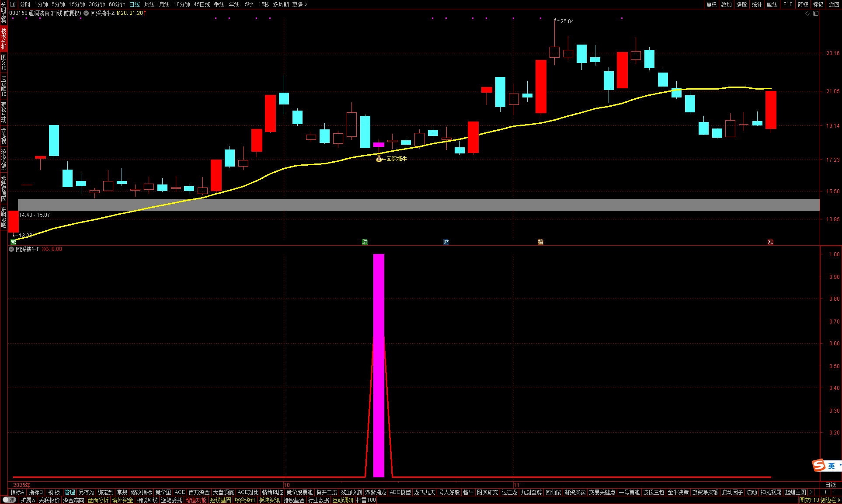This screenshot has width=842, height=504.
Task: Click the 财 event marker icon
Action: [446, 242]
